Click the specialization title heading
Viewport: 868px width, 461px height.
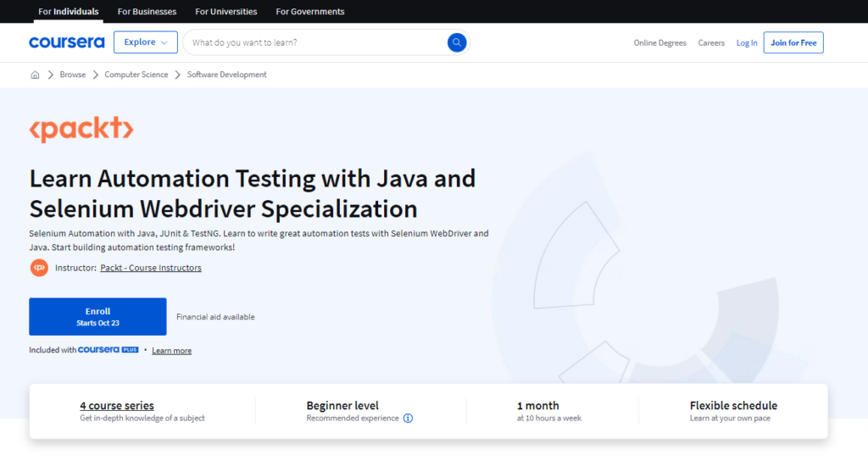point(253,194)
